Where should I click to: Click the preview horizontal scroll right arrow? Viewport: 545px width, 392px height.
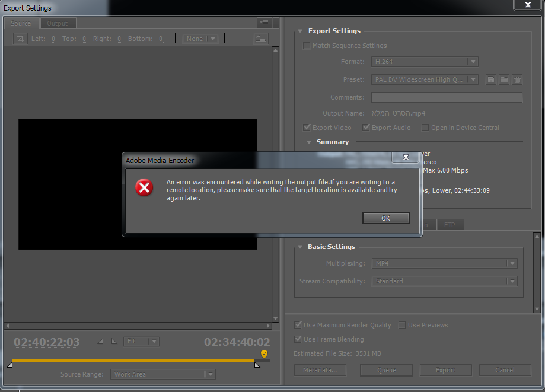point(268,326)
